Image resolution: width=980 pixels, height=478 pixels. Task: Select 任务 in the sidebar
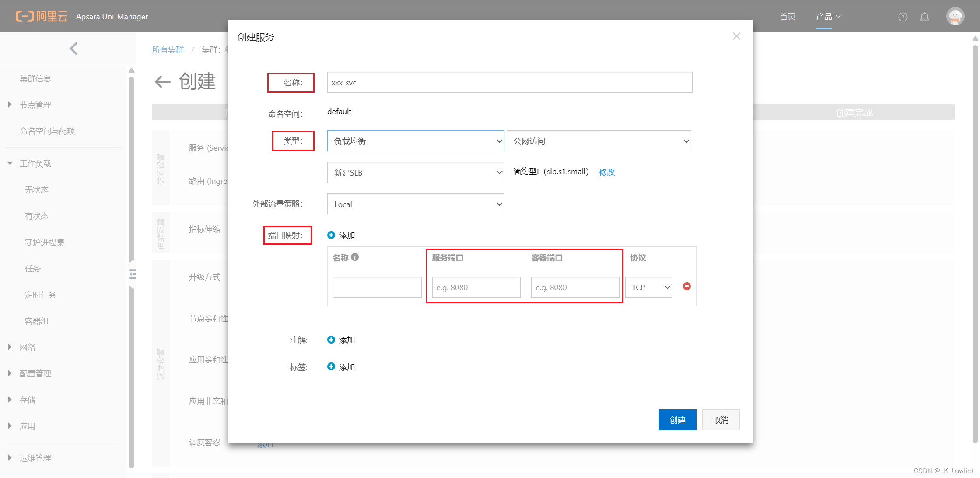[x=32, y=269]
